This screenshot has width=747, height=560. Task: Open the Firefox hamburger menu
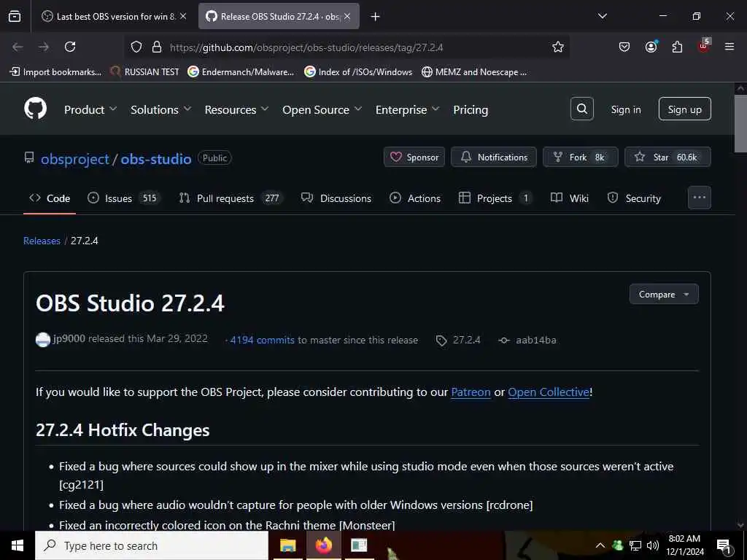pyautogui.click(x=729, y=47)
